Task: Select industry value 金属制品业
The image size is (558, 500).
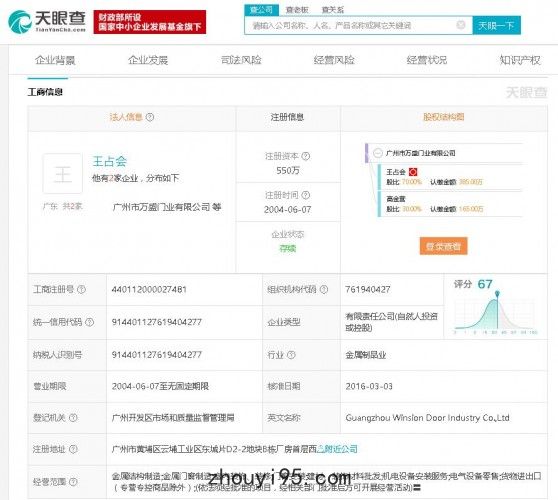Action: point(366,355)
